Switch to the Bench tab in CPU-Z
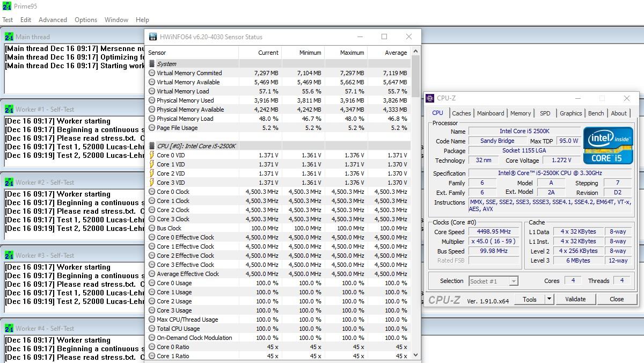The image size is (644, 363). tap(596, 113)
